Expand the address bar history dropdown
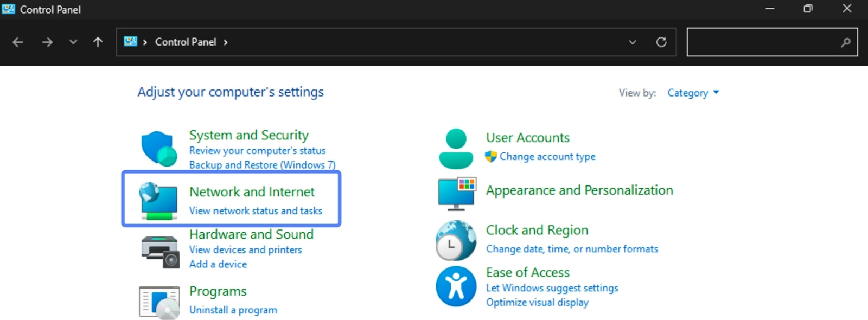Viewport: 868px width, 320px height. click(632, 42)
